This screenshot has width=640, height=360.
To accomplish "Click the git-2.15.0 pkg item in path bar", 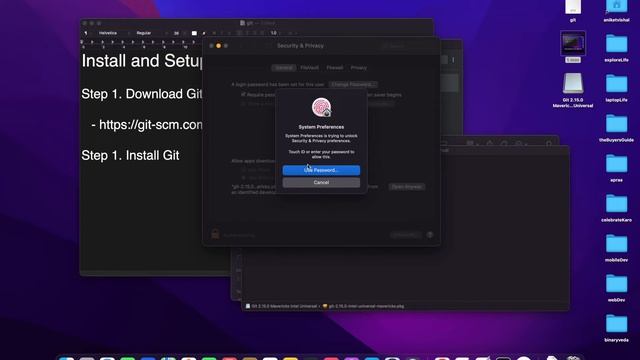I will point(363,306).
